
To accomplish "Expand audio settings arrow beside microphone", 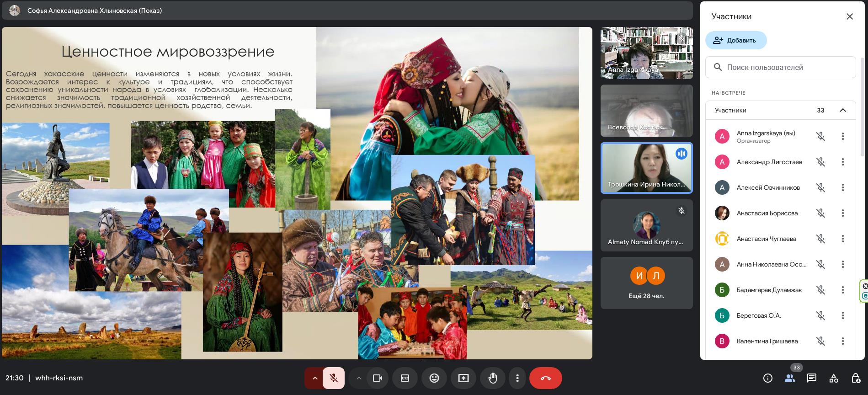I will [x=314, y=378].
